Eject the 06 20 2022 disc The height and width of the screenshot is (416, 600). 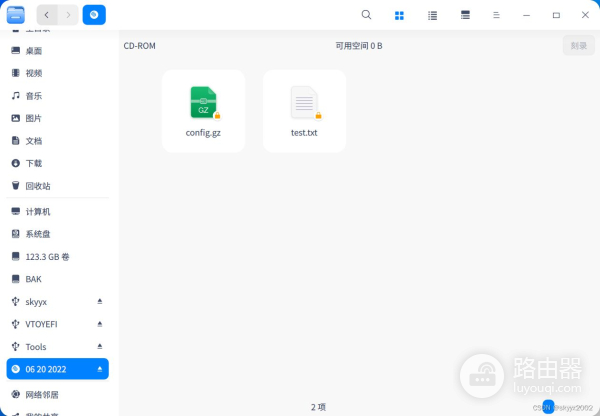point(99,369)
